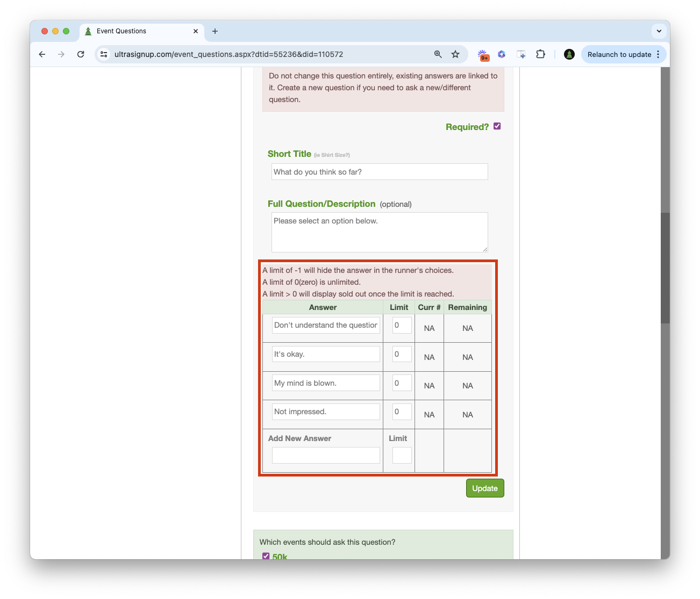This screenshot has width=700, height=599.
Task: Click the Remaining column header
Action: click(x=468, y=307)
